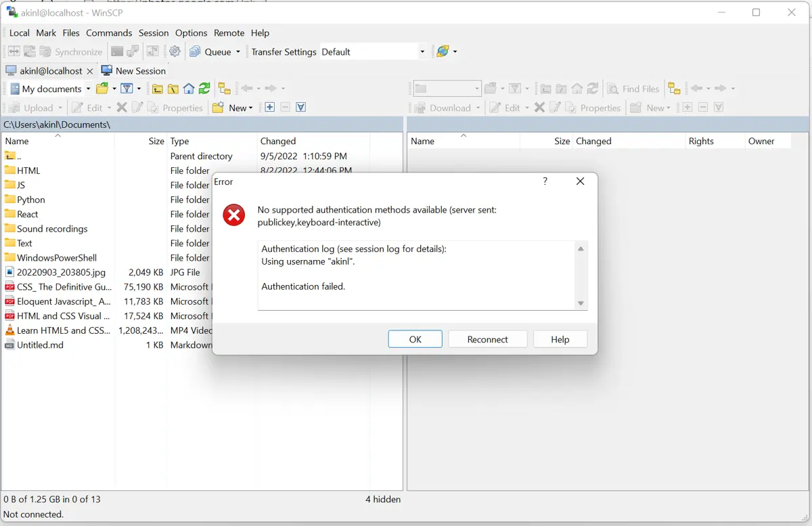Open session in PuTTY icon
Viewport: 812px width, 526px height.
click(133, 51)
